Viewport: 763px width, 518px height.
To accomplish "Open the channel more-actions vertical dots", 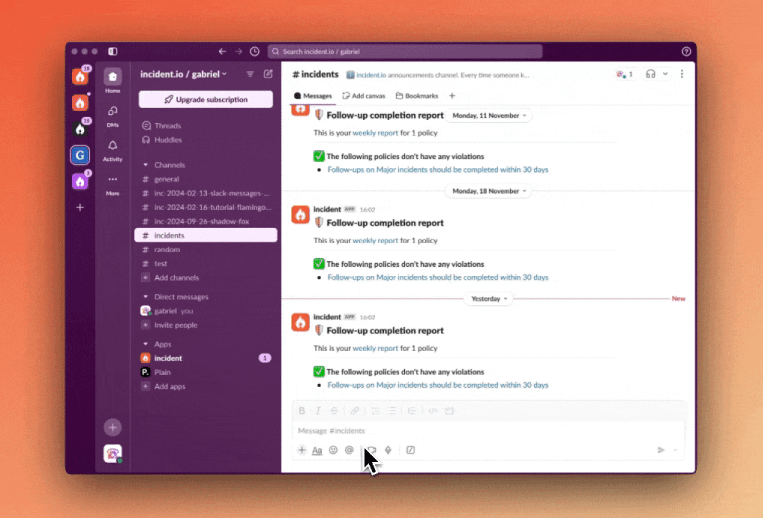I will (682, 74).
